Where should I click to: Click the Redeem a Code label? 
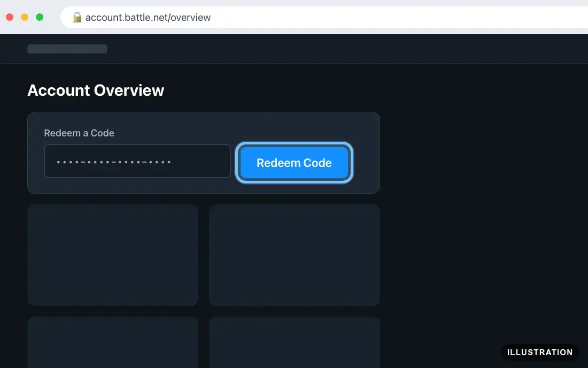coord(79,133)
